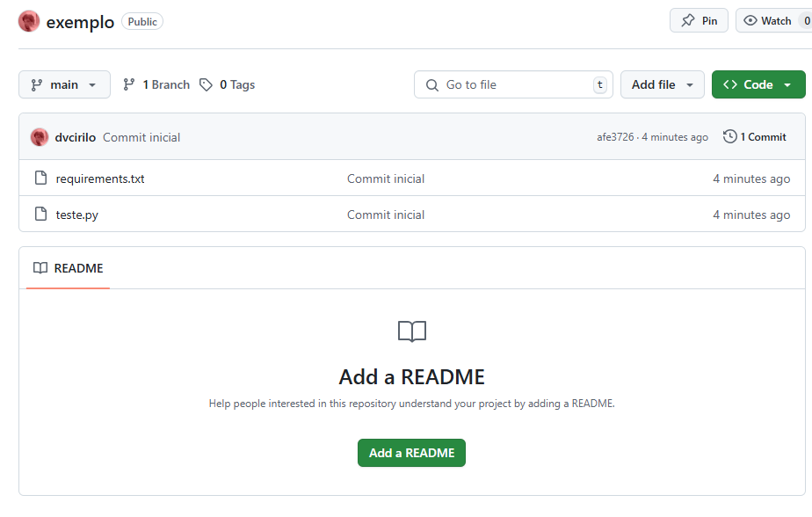Click the large book icon above Add a README
Screen dimensions: 812x517
[x=411, y=331]
